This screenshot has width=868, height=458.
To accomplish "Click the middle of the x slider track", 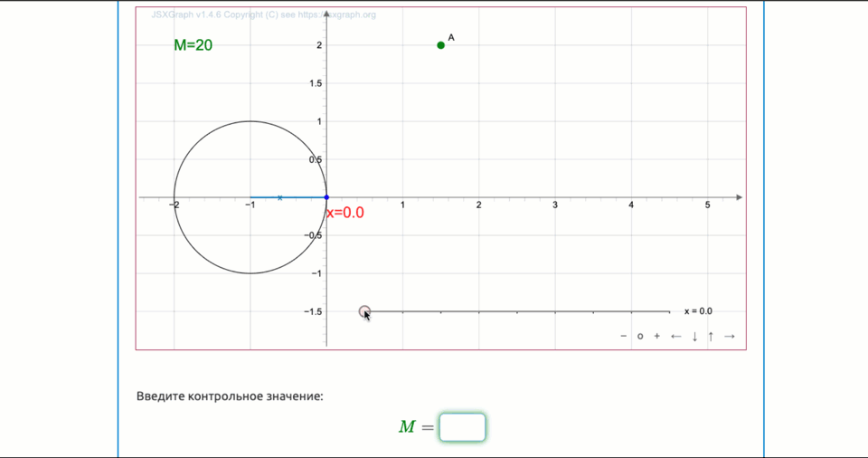I will [517, 311].
